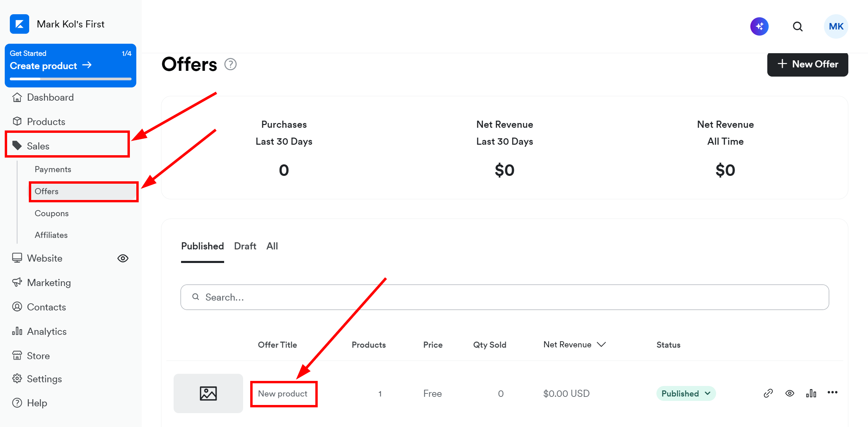Viewport: 868px width, 427px height.
Task: Click the Mark Kol's First site name
Action: 71,24
